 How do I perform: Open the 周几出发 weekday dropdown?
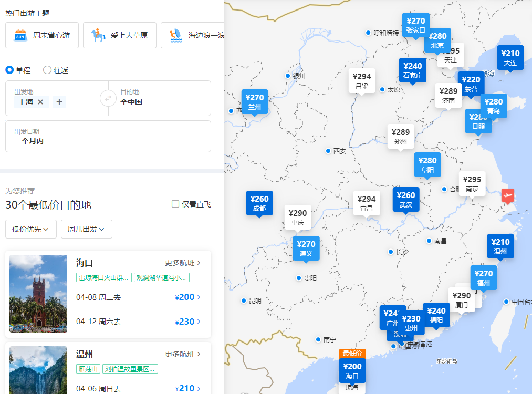[x=86, y=229]
